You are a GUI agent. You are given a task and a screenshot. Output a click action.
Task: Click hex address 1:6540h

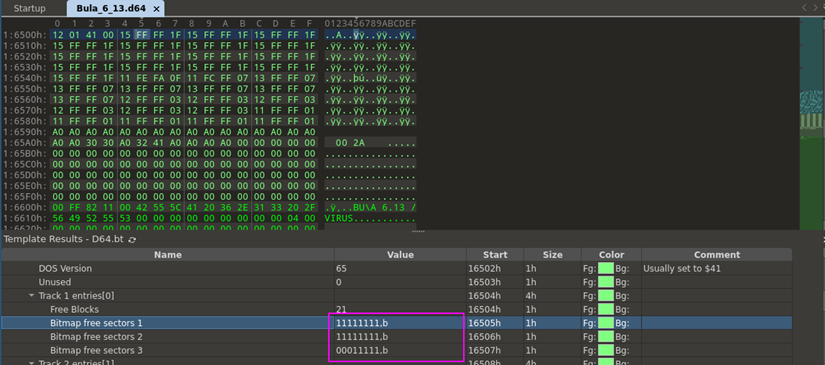(x=25, y=78)
